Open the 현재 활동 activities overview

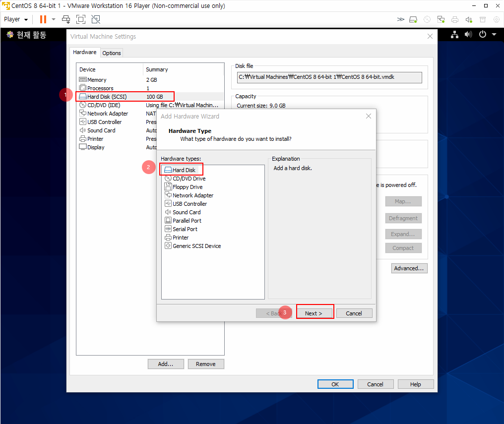(27, 35)
